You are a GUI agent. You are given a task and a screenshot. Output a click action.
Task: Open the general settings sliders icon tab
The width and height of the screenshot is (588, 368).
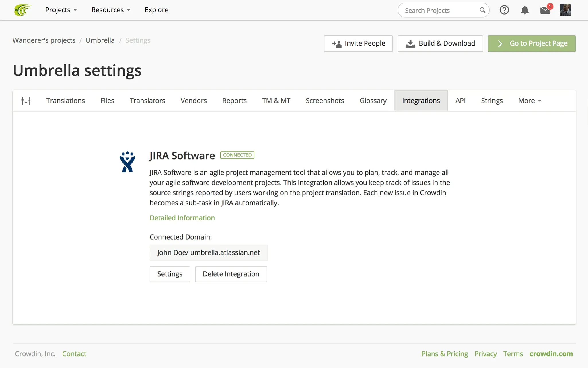tap(26, 101)
